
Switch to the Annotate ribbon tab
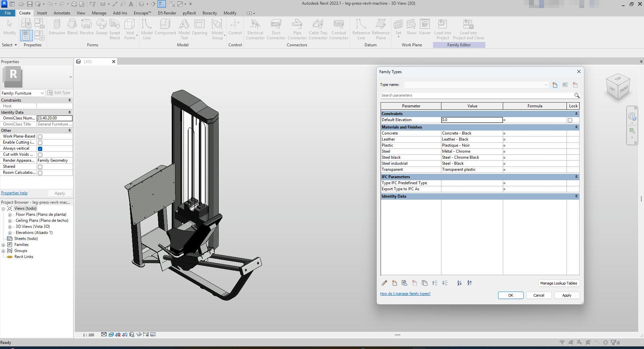pos(62,13)
